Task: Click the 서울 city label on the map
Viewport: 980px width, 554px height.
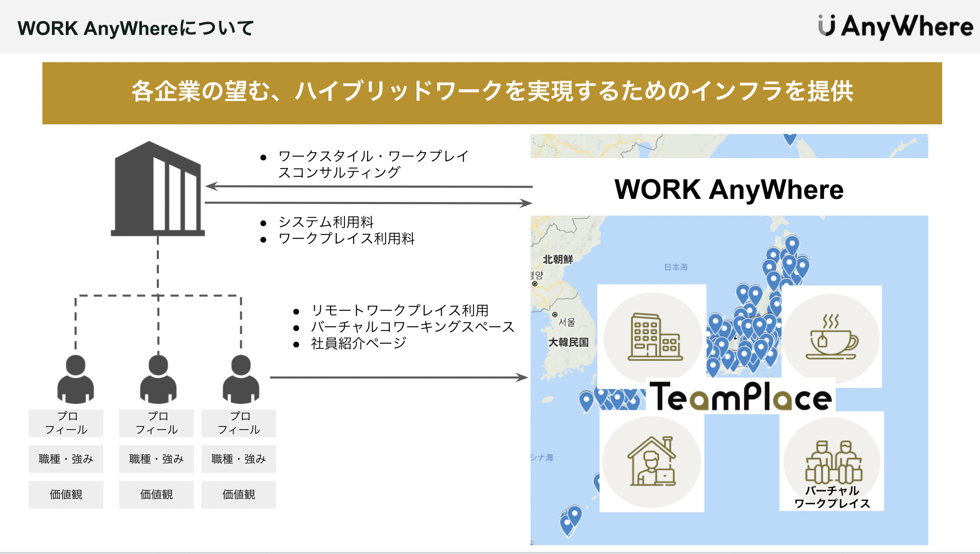Action: [x=567, y=322]
